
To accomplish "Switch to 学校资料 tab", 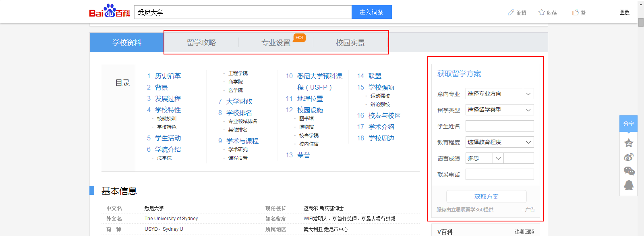I will pyautogui.click(x=127, y=42).
